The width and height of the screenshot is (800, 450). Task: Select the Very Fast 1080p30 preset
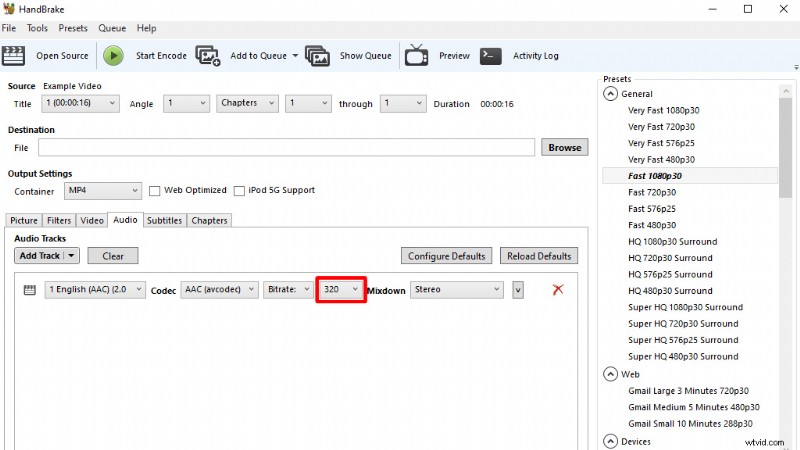pyautogui.click(x=663, y=110)
